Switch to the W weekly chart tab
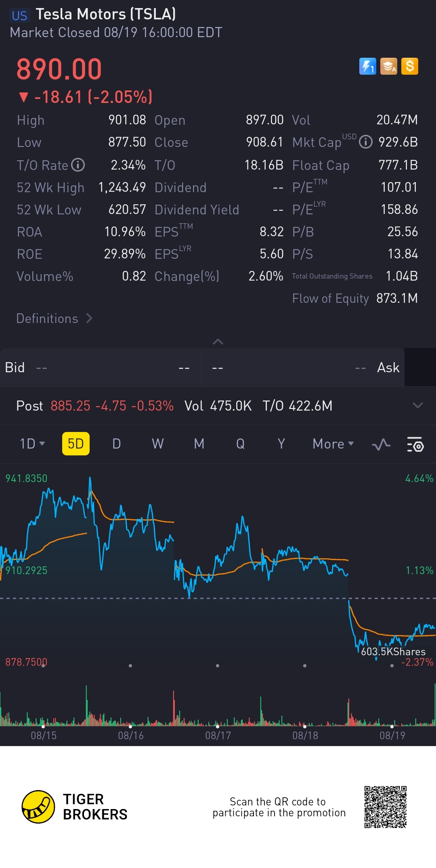The width and height of the screenshot is (436, 868). pos(158,444)
